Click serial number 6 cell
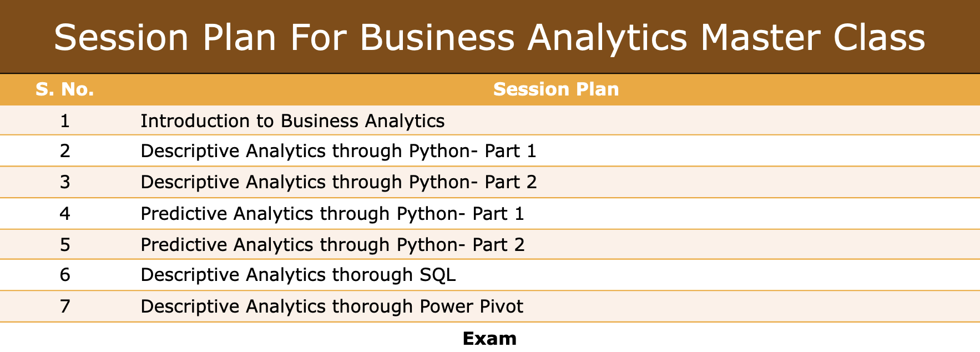Screen dimensions: 980x352 point(65,275)
